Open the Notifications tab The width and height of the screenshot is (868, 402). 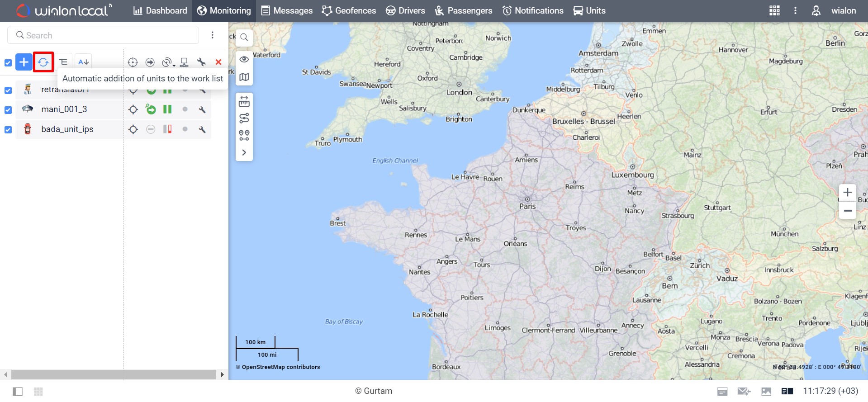[533, 11]
